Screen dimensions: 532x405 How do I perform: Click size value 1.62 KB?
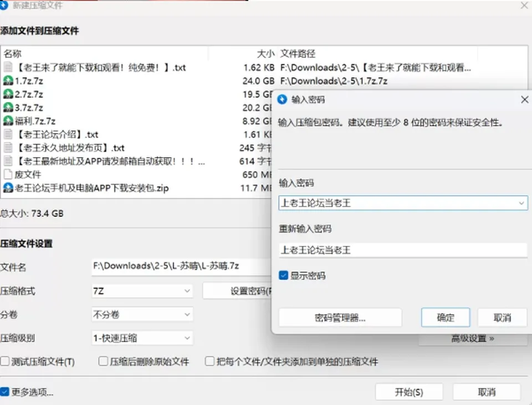[x=259, y=68]
